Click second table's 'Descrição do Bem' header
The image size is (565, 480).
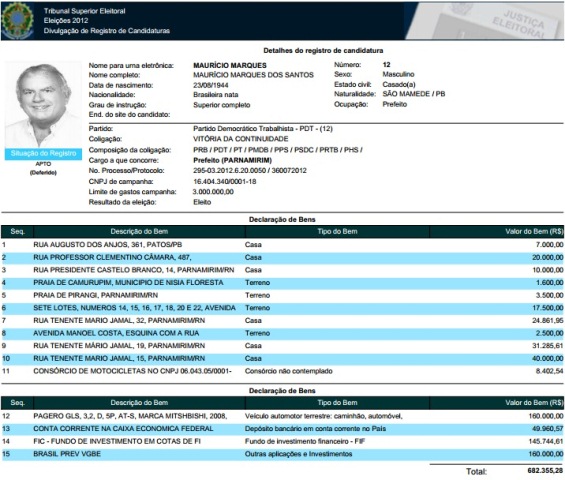[x=139, y=403]
